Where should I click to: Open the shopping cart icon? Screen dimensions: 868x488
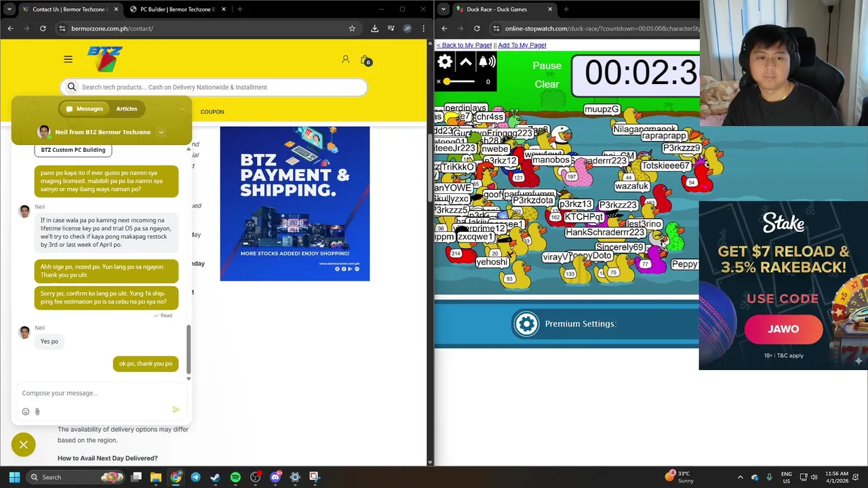365,60
